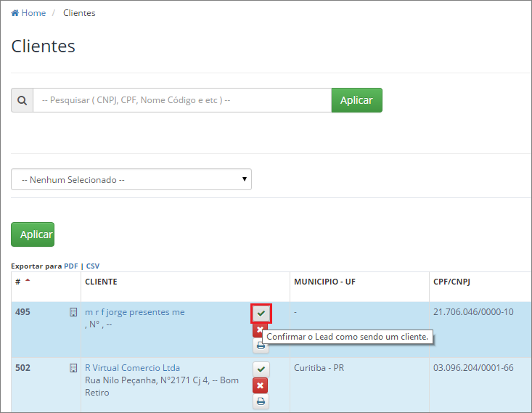This screenshot has width=532, height=413.
Task: Export the list to CSV
Action: click(93, 266)
